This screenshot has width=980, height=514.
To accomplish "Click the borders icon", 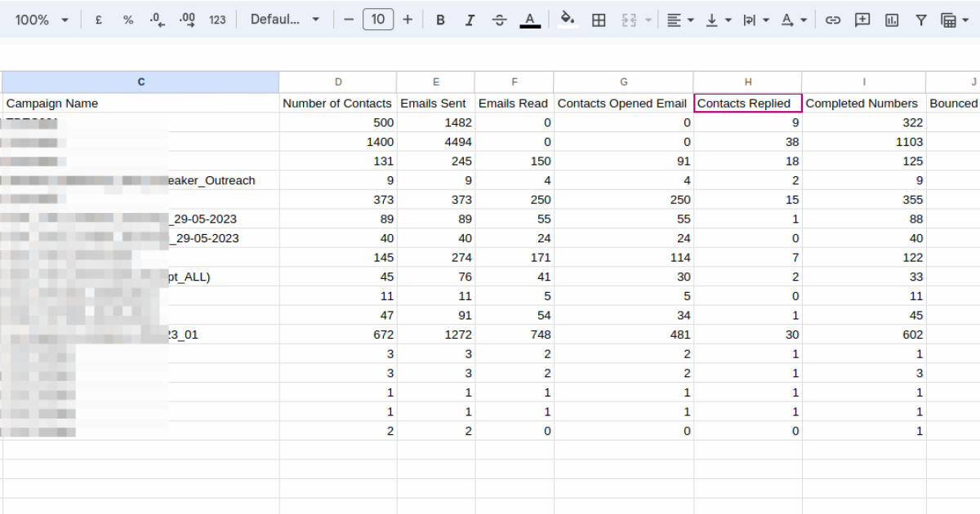I will point(599,20).
